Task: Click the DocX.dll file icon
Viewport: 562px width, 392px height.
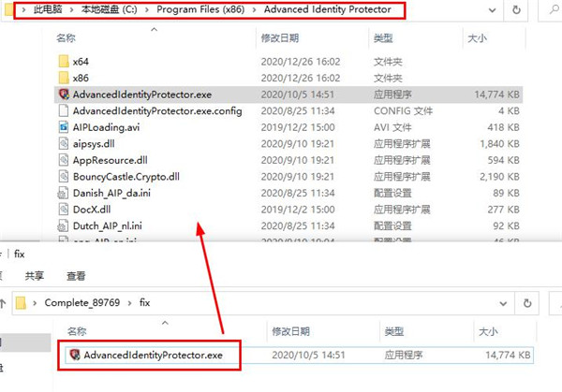Action: (x=64, y=210)
